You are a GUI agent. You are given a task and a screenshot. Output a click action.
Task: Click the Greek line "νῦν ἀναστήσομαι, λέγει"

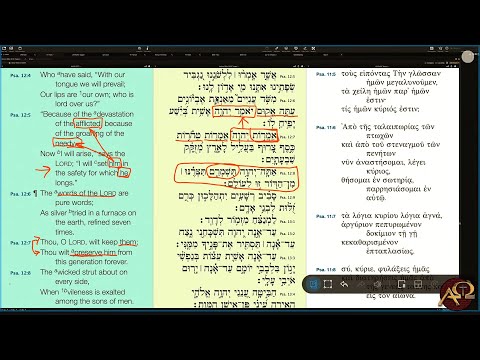(x=383, y=163)
